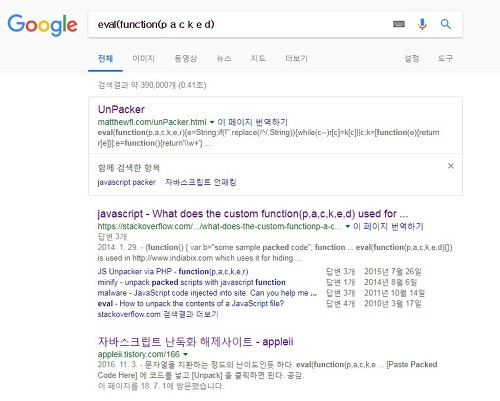The height and width of the screenshot is (401, 500).
Task: Click the matthewfl.com/unPacker.html URL text
Action: [x=152, y=122]
